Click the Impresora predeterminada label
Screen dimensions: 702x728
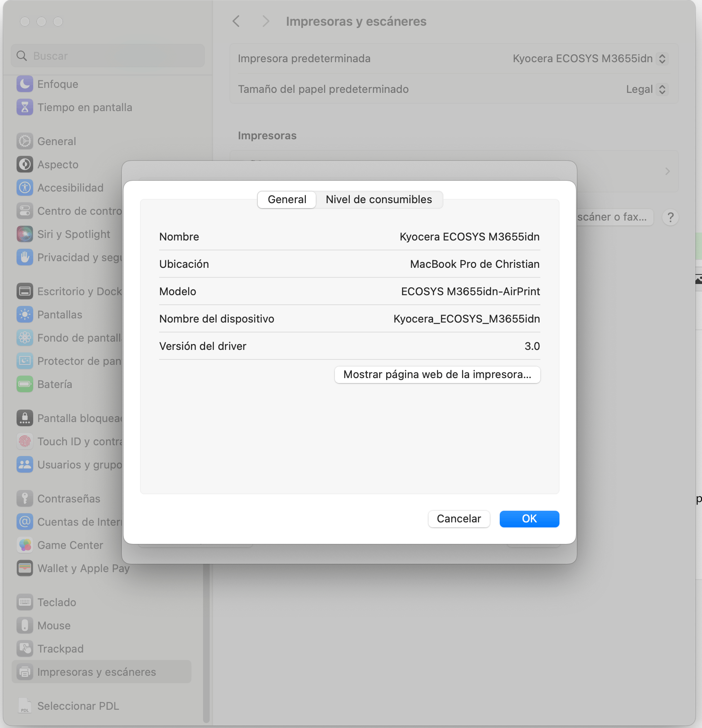(304, 58)
